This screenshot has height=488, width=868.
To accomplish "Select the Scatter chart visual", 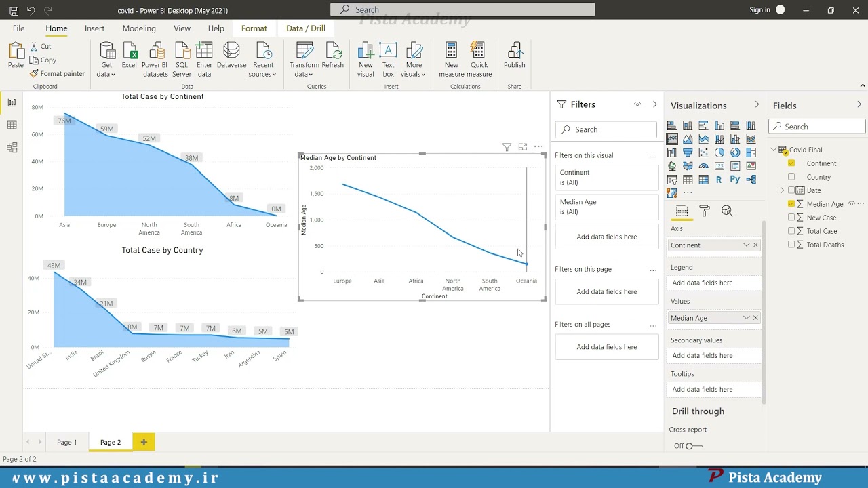I will 703,152.
